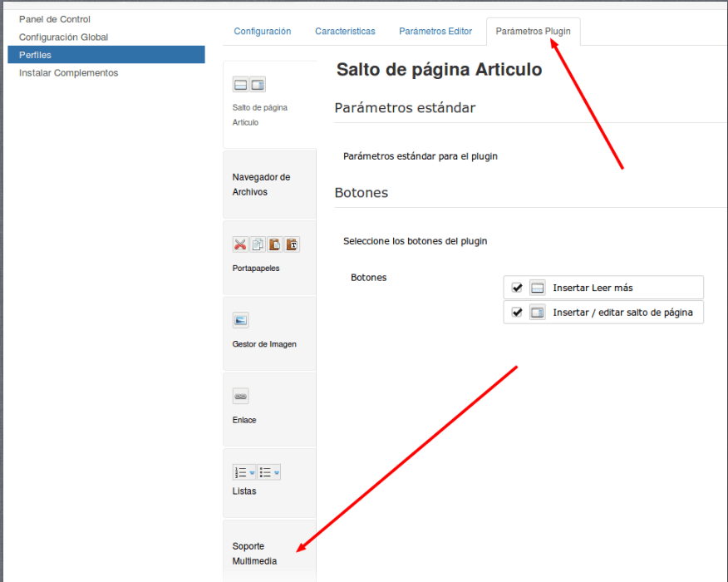This screenshot has height=582, width=728.
Task: Expand the bullet list style dropdown arrow
Action: click(277, 473)
